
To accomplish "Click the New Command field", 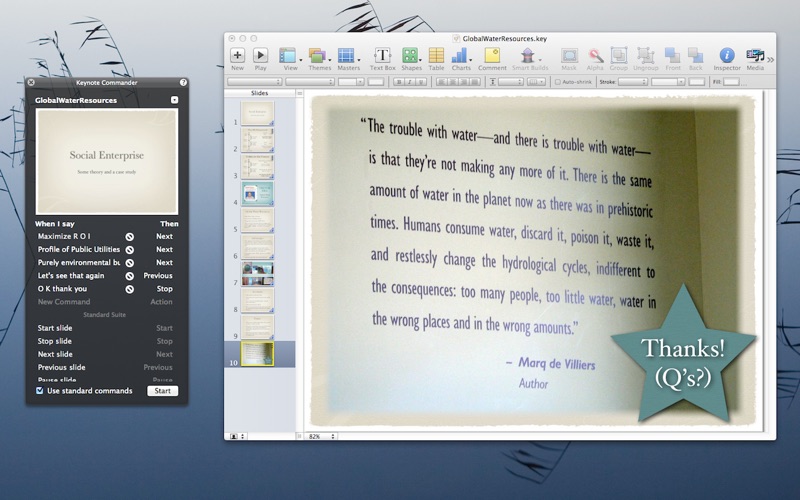I will 64,302.
